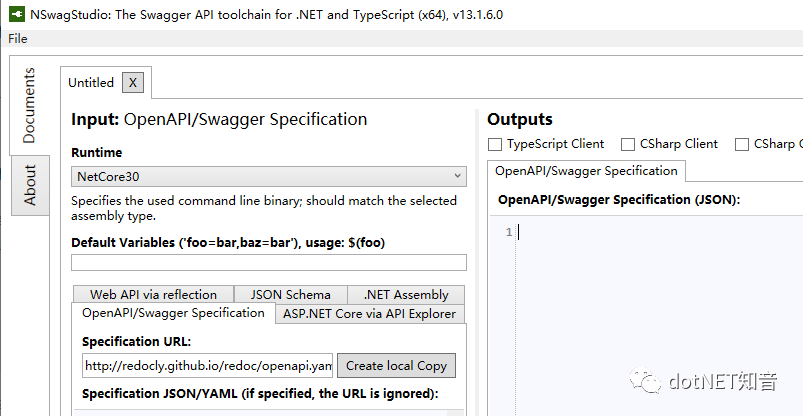Switch to the About side tab
803x416 pixels.
click(30, 185)
